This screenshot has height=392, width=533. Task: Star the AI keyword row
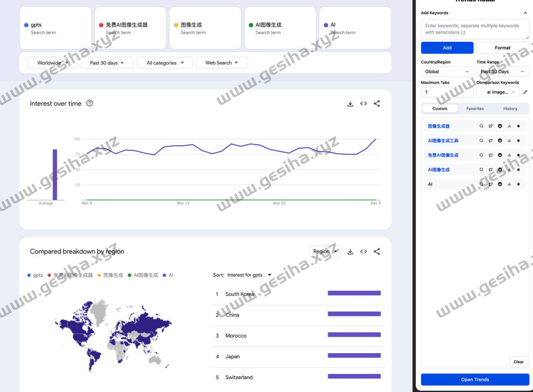pyautogui.click(x=519, y=184)
